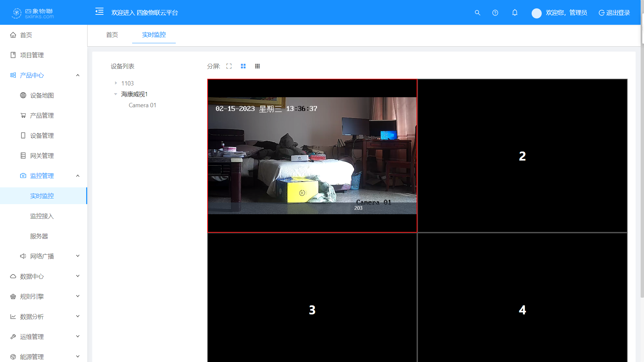Click the user avatar circle
This screenshot has height=362, width=644.
click(536, 13)
